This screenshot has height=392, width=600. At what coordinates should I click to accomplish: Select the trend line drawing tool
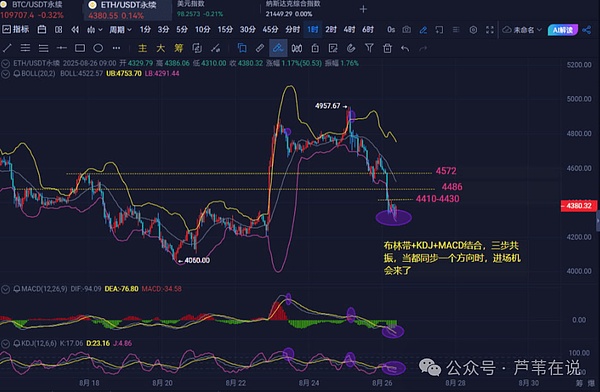(x=7, y=48)
